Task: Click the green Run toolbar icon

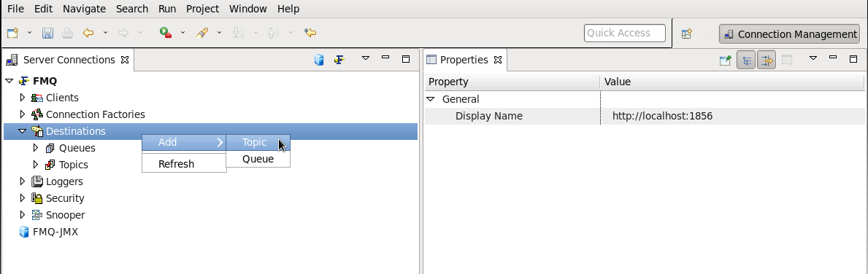Action: click(165, 33)
